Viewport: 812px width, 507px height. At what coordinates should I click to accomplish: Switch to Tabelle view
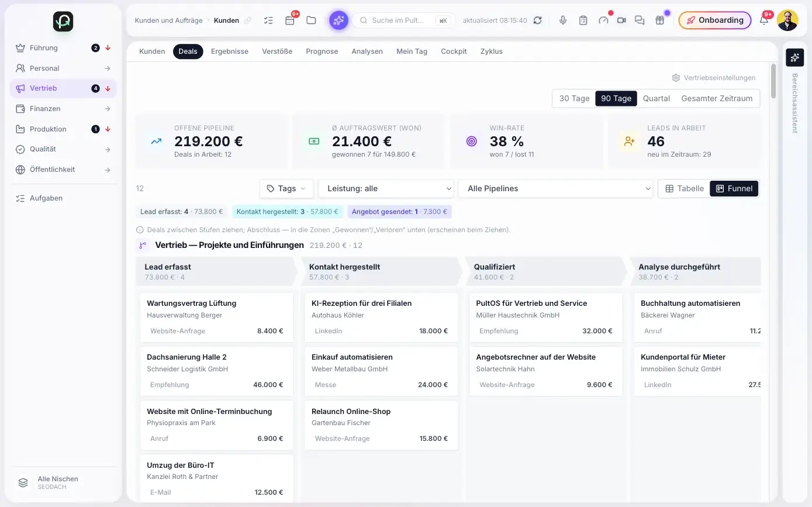click(x=685, y=188)
